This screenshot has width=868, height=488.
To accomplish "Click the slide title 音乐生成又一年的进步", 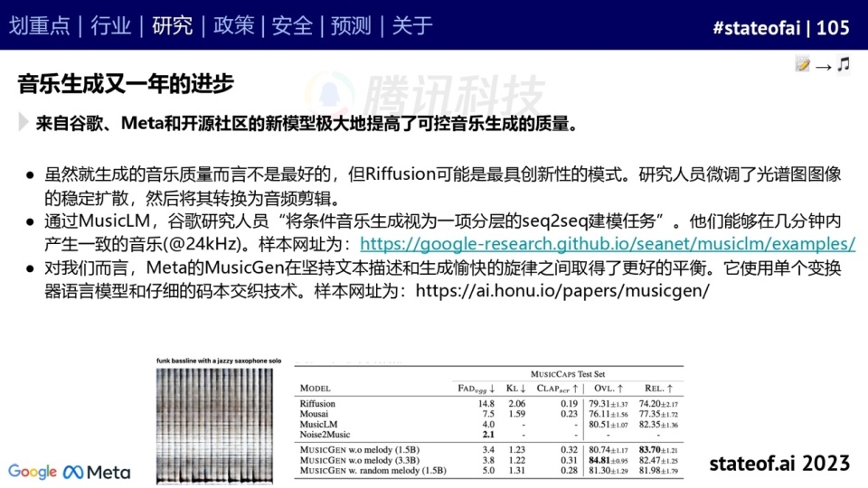I will 126,83.
